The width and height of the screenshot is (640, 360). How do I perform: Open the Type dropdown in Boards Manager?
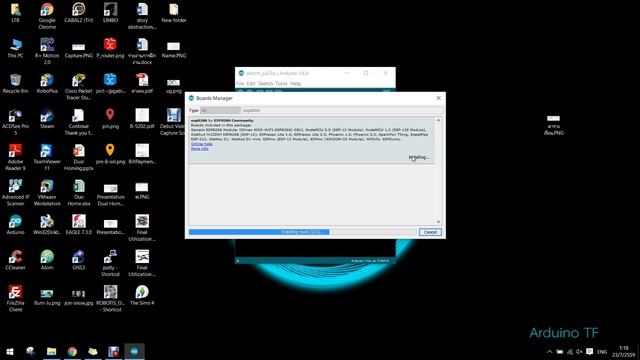coord(220,110)
